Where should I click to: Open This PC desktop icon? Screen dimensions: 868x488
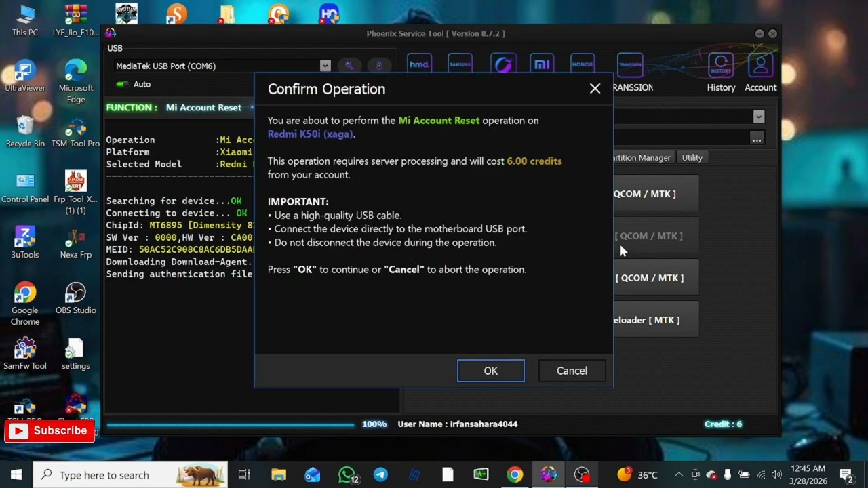pyautogui.click(x=25, y=20)
